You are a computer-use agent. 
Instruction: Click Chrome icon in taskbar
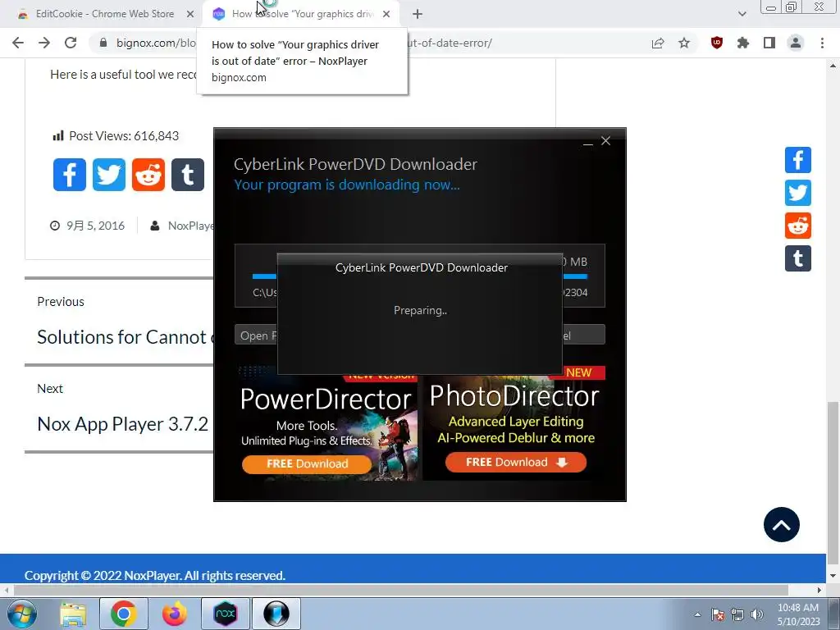click(x=124, y=614)
